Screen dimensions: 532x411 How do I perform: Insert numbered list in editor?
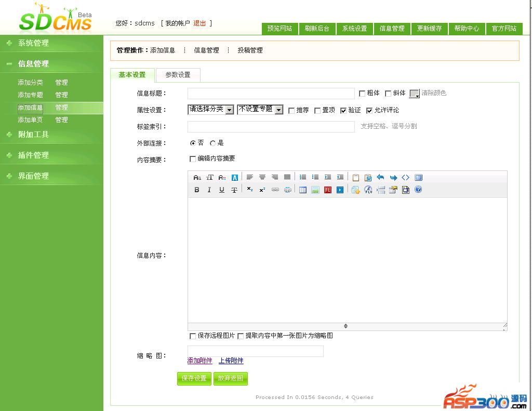click(303, 177)
